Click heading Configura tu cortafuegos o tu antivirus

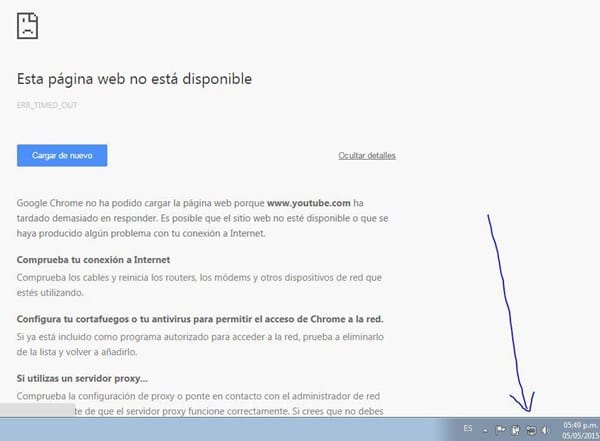pyautogui.click(x=200, y=319)
